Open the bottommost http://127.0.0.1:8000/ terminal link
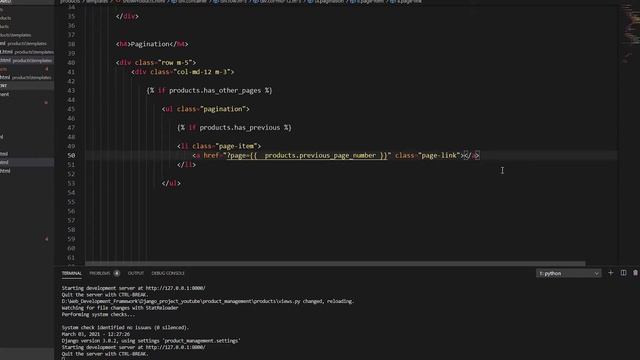640x360 pixels. pos(176,347)
